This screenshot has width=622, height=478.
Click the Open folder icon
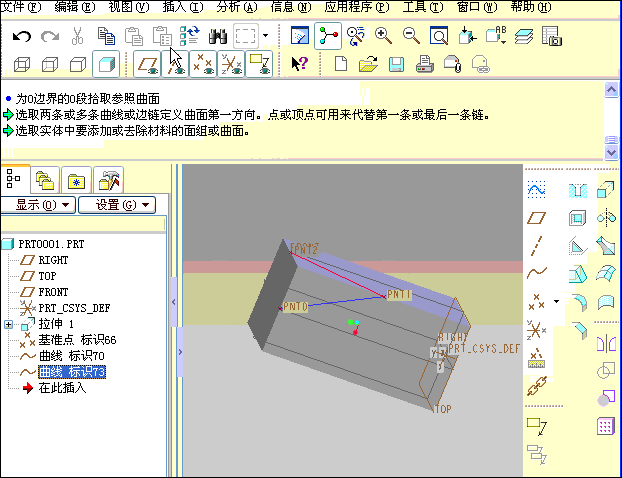pyautogui.click(x=369, y=64)
